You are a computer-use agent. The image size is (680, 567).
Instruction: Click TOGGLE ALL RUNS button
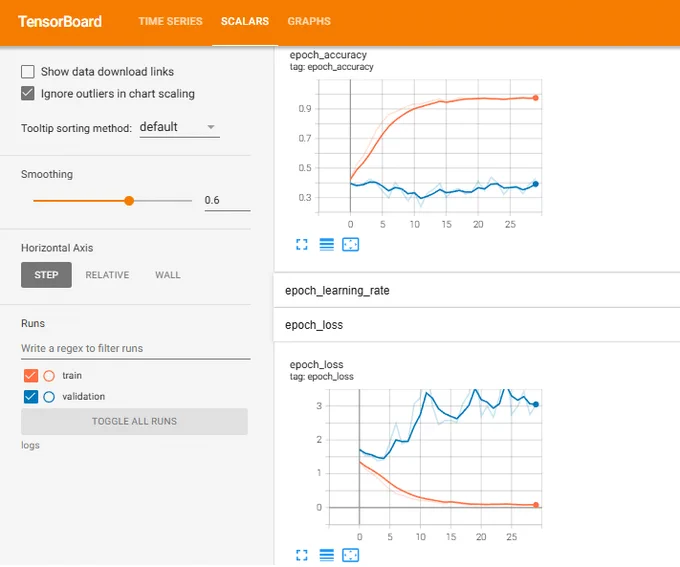(134, 421)
